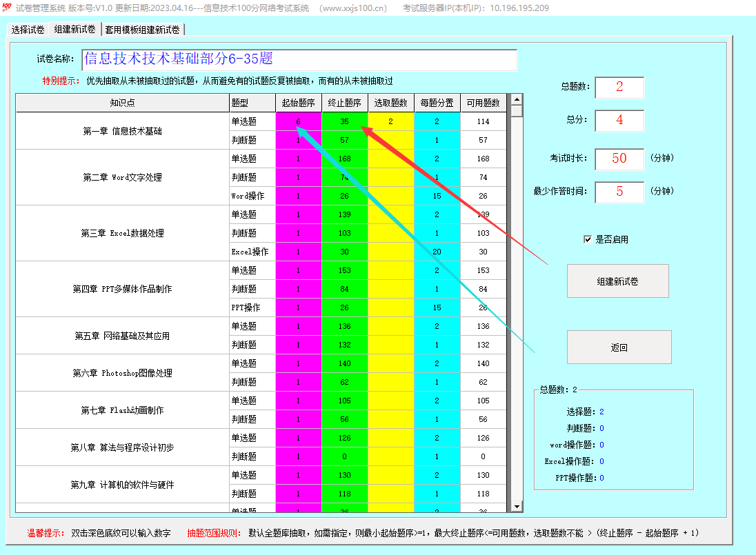Click the Word操作 question type cell
Screen dimensions: 756x555
252,196
